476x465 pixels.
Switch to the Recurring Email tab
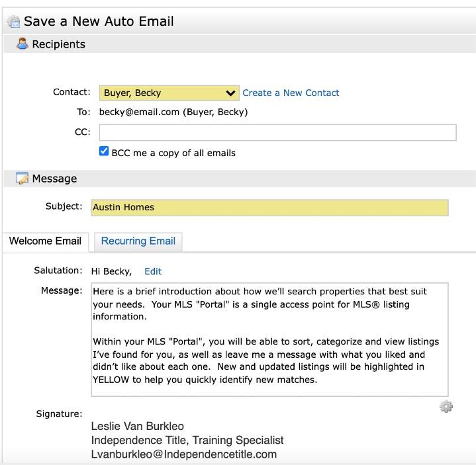(138, 241)
